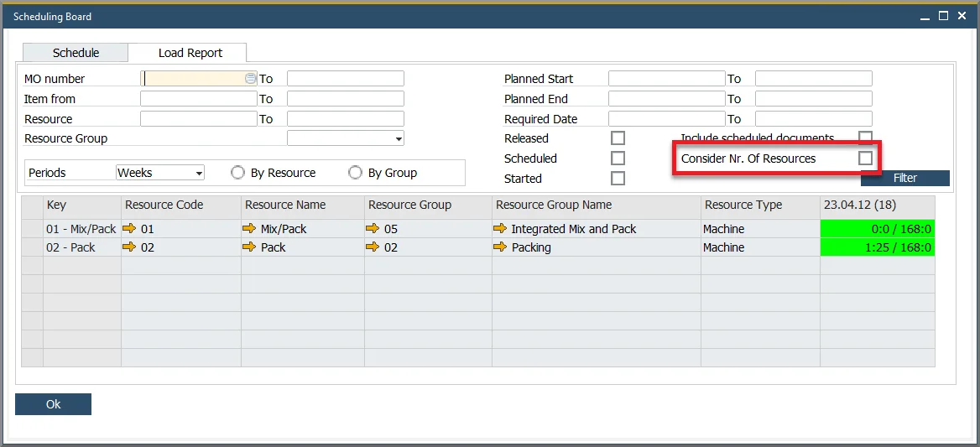Open link arrow next to Mix/Pack name
Screen dimensions: 980x447
click(x=249, y=229)
